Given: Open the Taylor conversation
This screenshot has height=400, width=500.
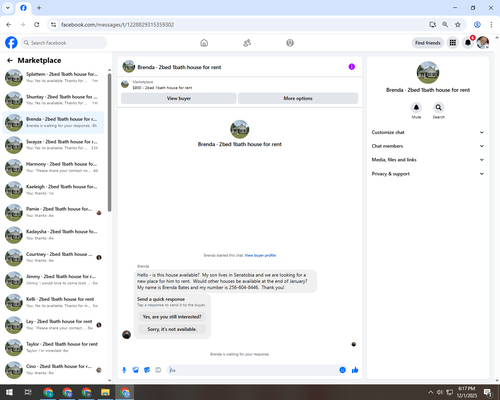Looking at the screenshot, I should pyautogui.click(x=53, y=347).
